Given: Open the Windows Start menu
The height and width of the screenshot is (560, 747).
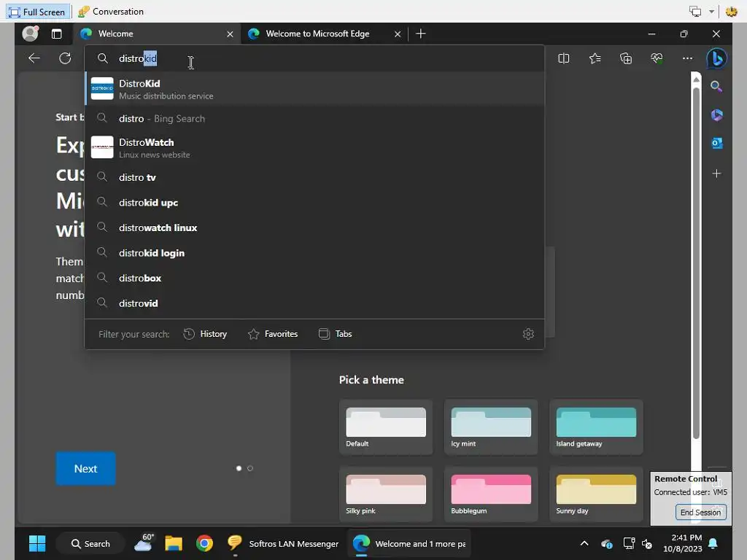Looking at the screenshot, I should (x=37, y=543).
